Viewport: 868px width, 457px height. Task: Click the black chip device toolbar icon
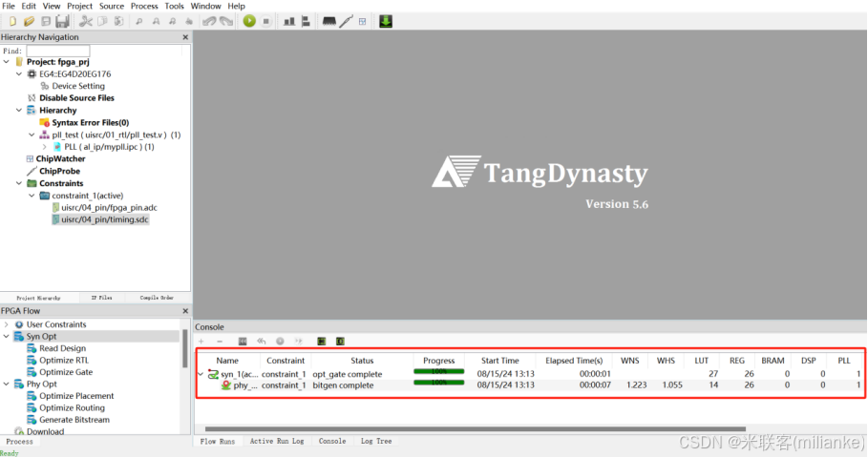coord(328,22)
